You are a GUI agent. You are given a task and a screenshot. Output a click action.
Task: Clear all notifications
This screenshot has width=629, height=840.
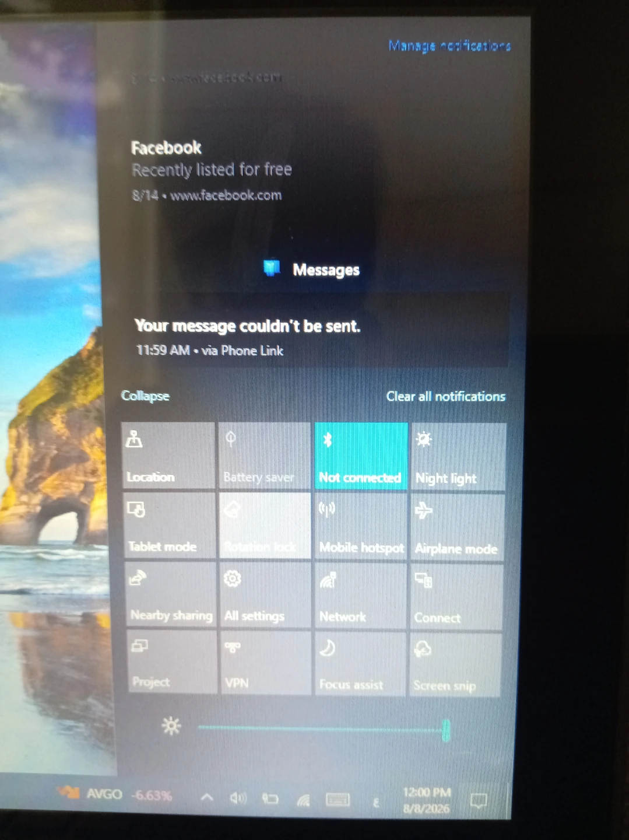[445, 396]
